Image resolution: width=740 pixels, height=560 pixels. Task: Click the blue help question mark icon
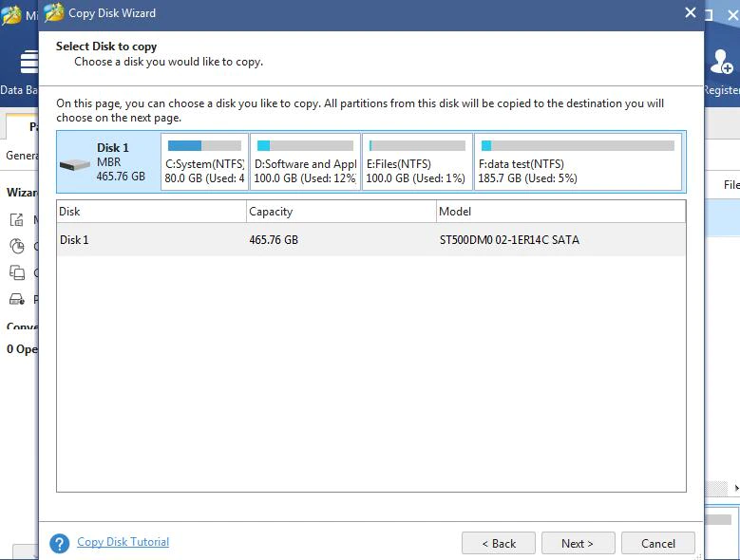pyautogui.click(x=60, y=544)
